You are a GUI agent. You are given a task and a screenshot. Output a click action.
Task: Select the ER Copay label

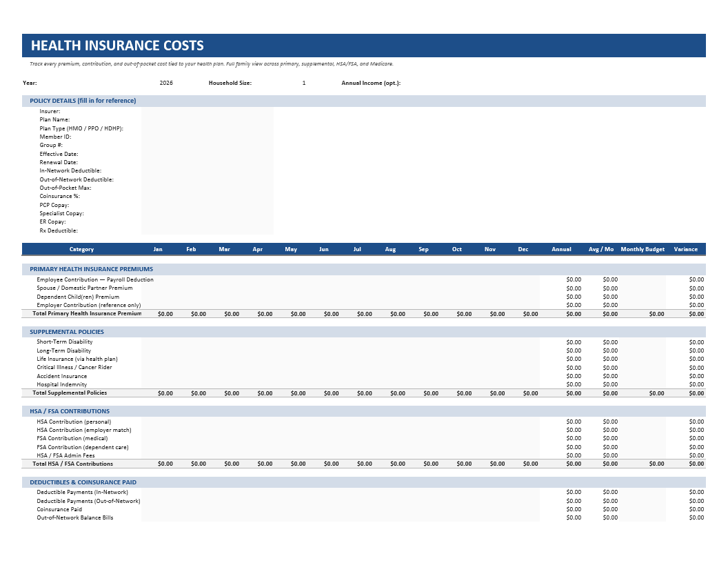point(52,222)
